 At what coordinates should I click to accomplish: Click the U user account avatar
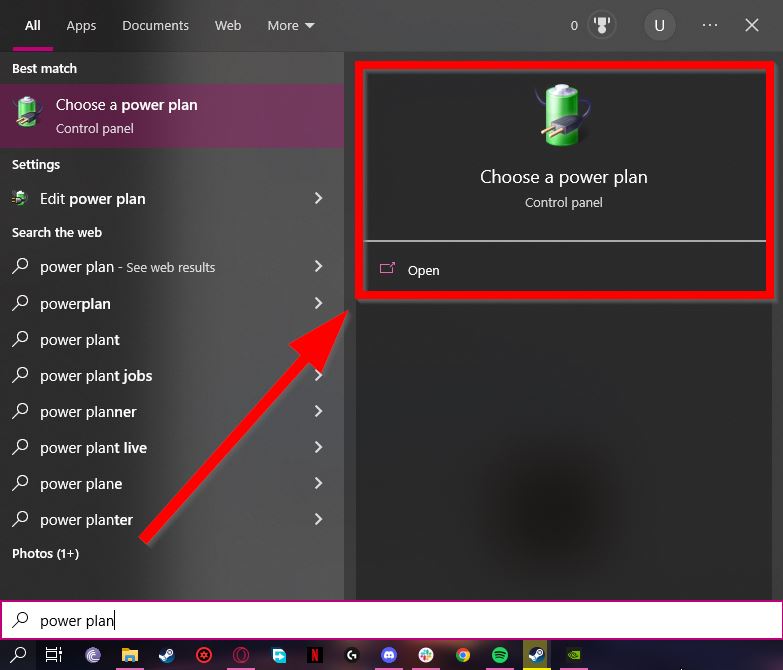point(659,25)
